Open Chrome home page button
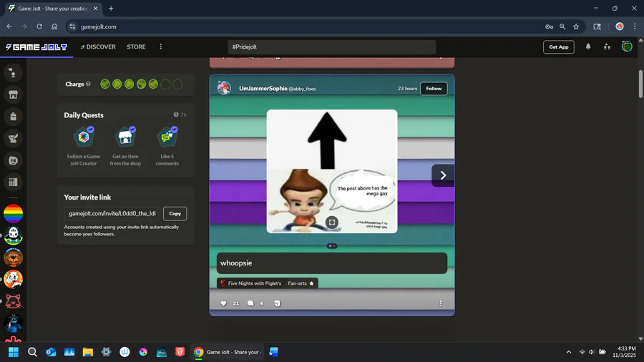Viewport: 644px width, 362px height. point(54,26)
